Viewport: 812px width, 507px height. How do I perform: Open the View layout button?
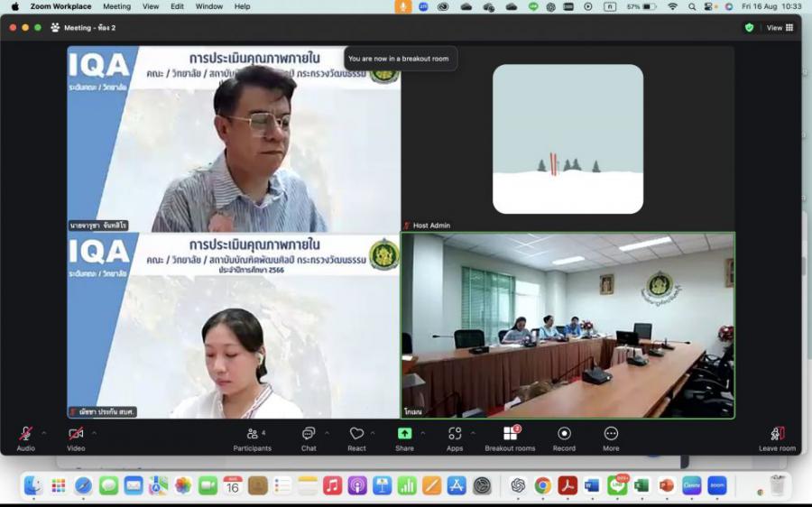click(x=780, y=28)
